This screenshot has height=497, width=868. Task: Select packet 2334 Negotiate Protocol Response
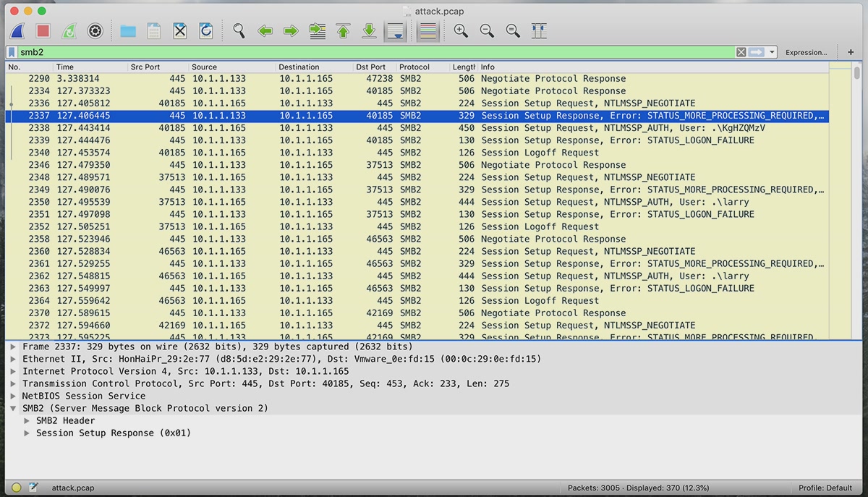click(x=417, y=91)
